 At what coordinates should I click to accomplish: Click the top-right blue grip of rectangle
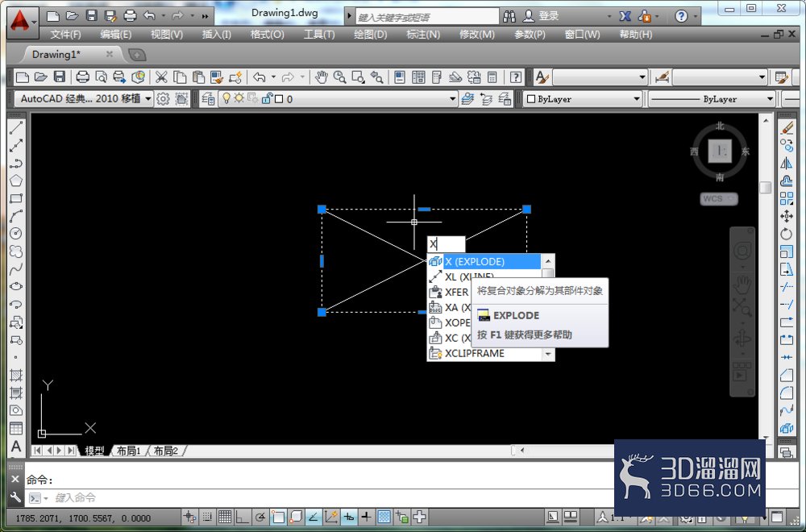[526, 210]
